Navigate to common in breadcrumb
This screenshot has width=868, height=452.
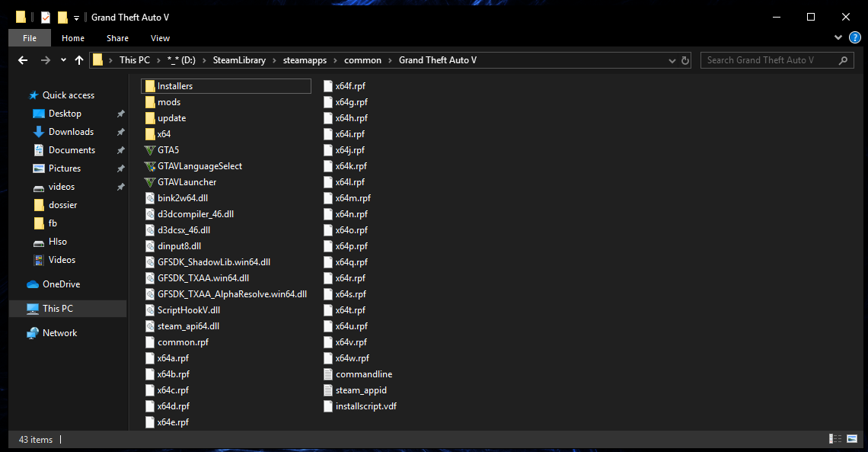click(362, 60)
